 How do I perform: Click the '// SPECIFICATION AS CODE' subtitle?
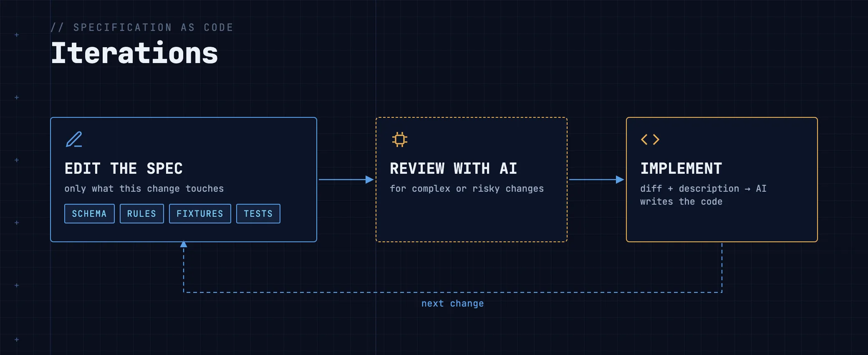[x=142, y=28]
